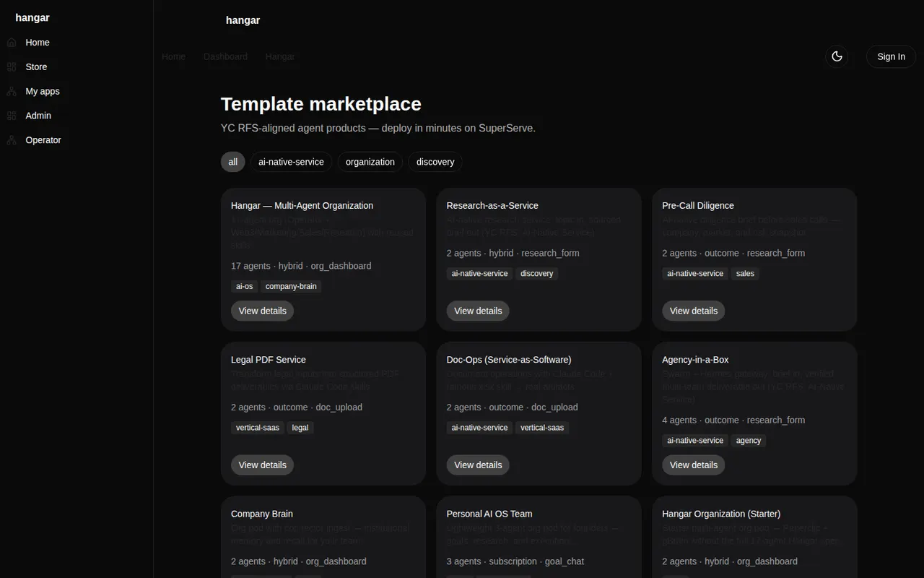
Task: Click '3 agents · subscription · goal_chat' text
Action: coord(515,561)
